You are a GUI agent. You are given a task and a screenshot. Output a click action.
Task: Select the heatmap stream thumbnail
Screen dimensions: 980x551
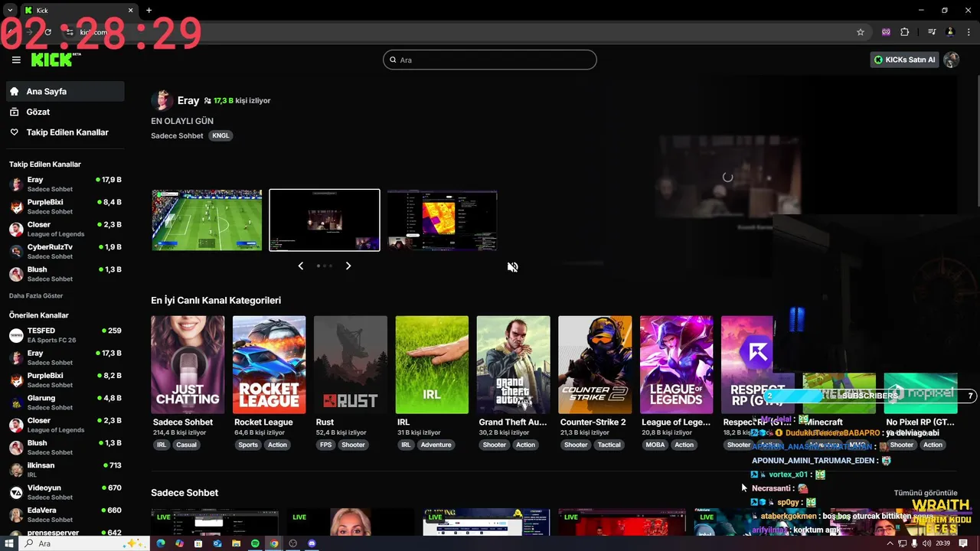coord(442,220)
